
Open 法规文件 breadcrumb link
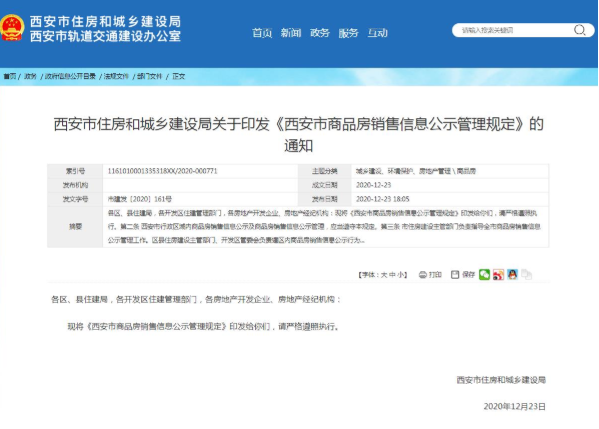(116, 76)
